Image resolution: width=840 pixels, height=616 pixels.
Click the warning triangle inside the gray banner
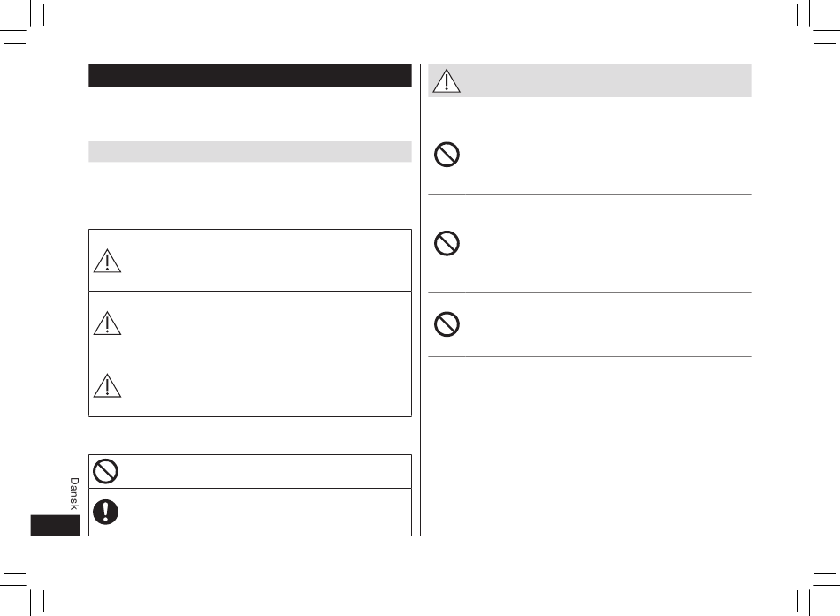pos(447,81)
